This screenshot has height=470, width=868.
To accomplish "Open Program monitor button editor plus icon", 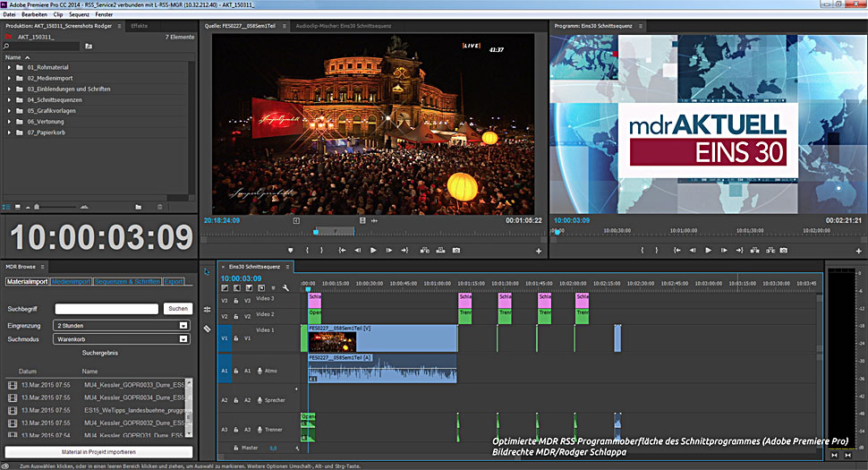I will (858, 252).
